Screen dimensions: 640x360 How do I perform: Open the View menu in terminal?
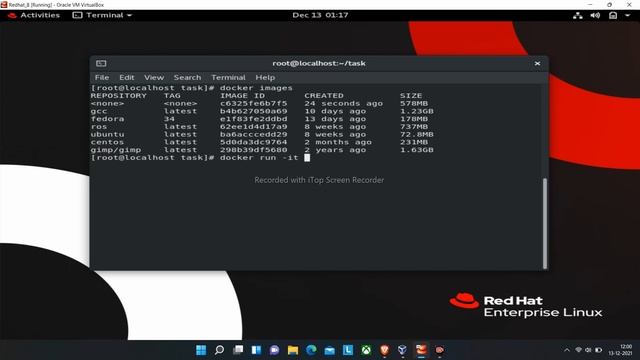[154, 77]
